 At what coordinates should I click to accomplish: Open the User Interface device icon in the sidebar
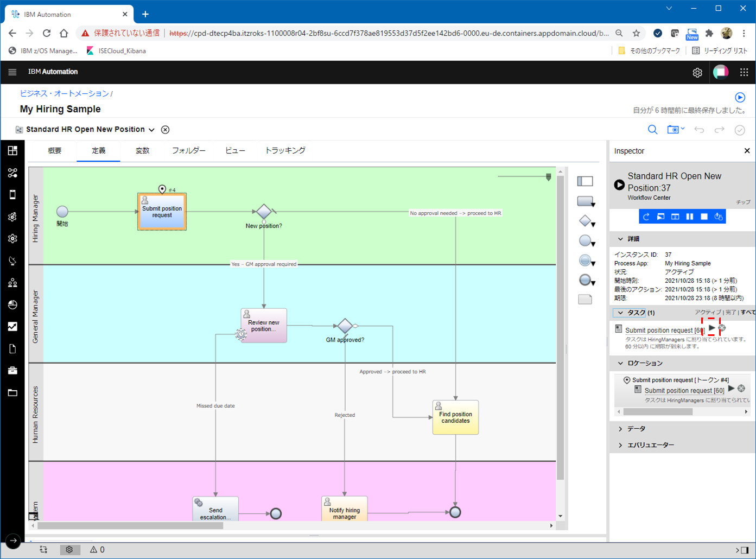(12, 195)
